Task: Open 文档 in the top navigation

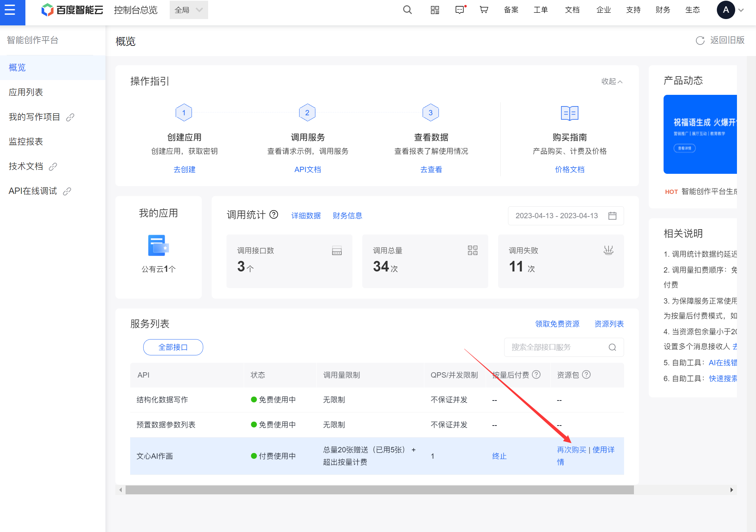Action: (572, 10)
